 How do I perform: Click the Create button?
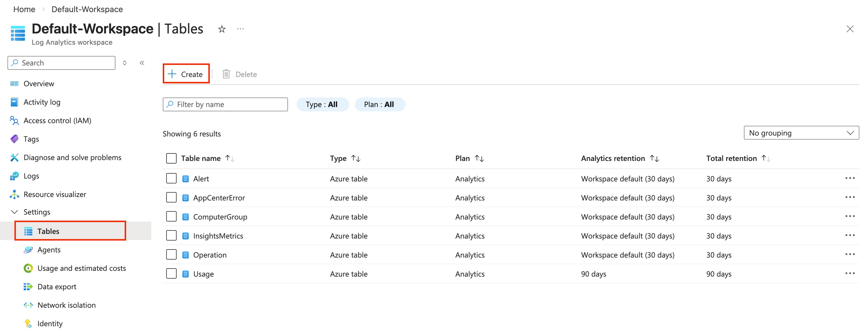[x=186, y=74]
